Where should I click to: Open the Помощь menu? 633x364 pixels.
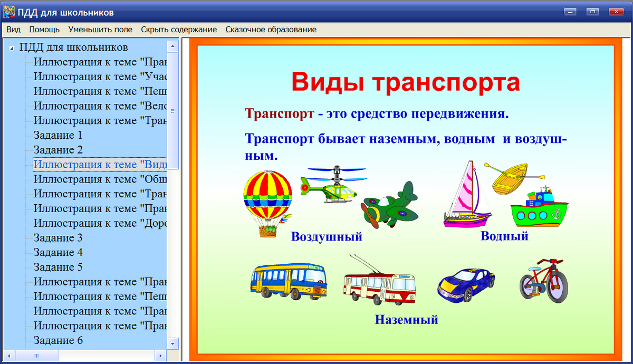44,30
